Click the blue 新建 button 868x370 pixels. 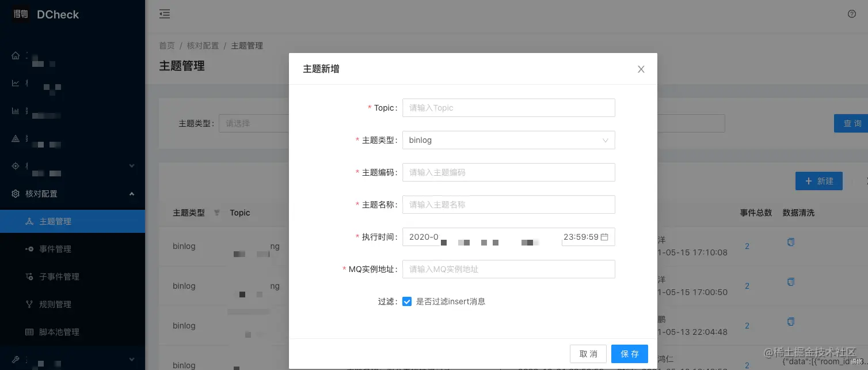(x=819, y=181)
